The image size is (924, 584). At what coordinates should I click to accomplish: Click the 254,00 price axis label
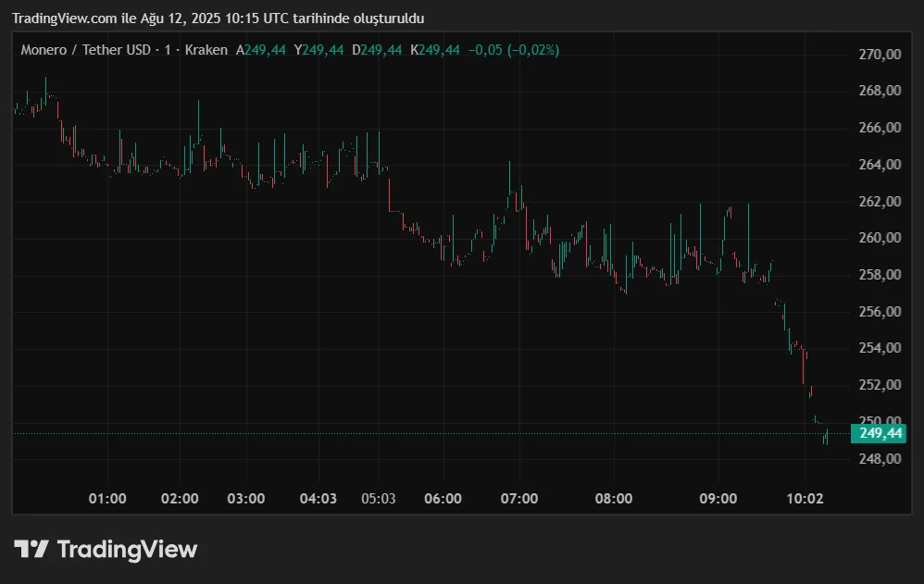[x=880, y=348]
